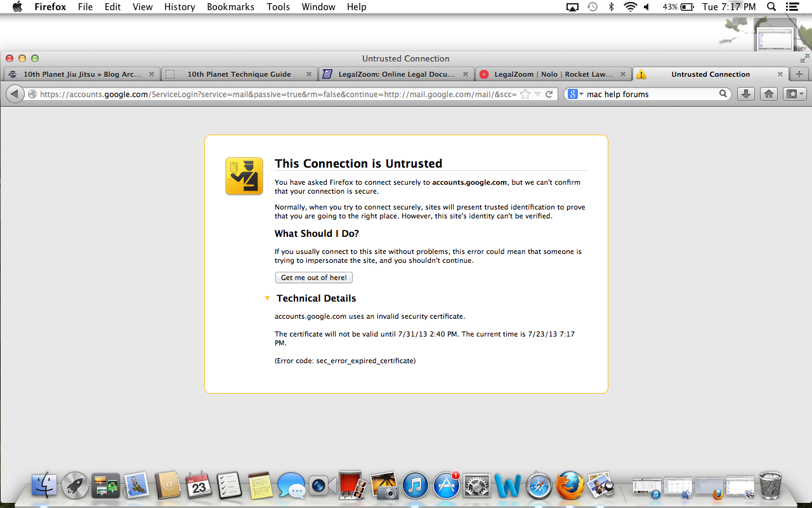
Task: Click the Bluetooth menu bar icon
Action: click(611, 7)
